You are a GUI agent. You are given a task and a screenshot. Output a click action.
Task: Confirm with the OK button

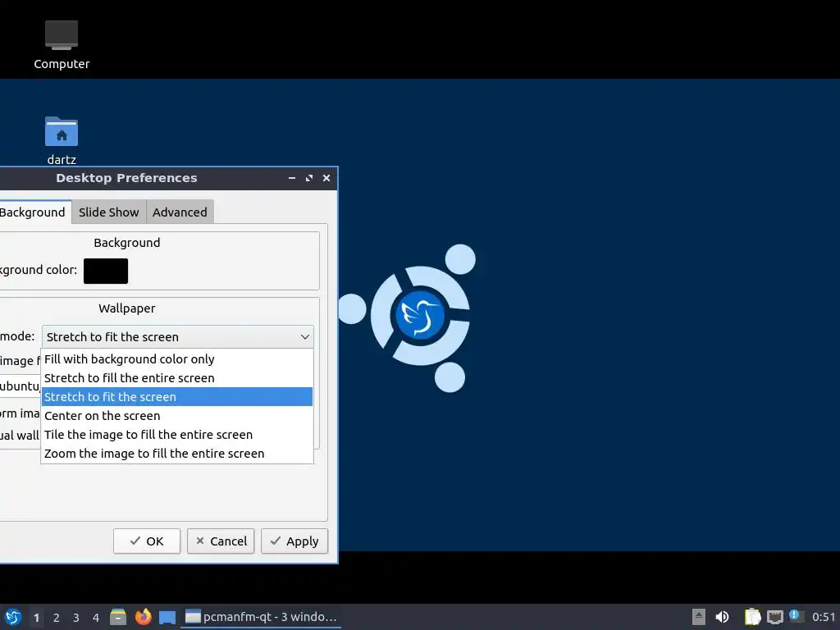click(147, 541)
